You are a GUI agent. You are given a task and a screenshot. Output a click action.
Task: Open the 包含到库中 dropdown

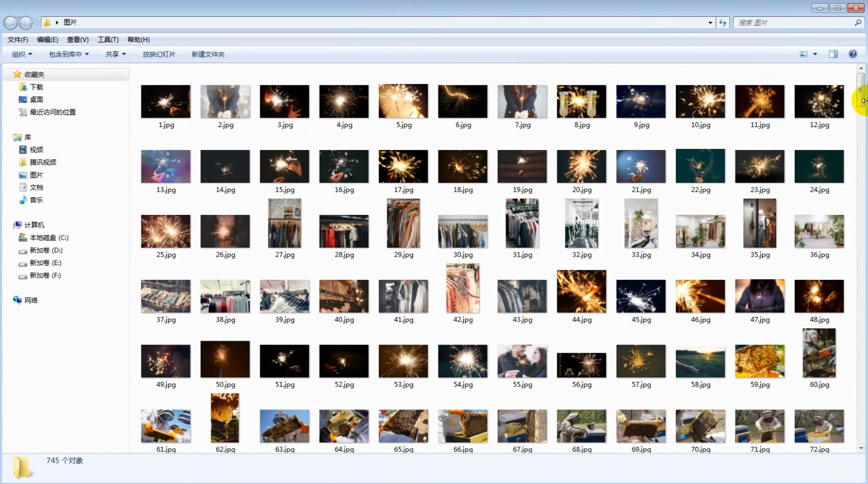pyautogui.click(x=69, y=54)
